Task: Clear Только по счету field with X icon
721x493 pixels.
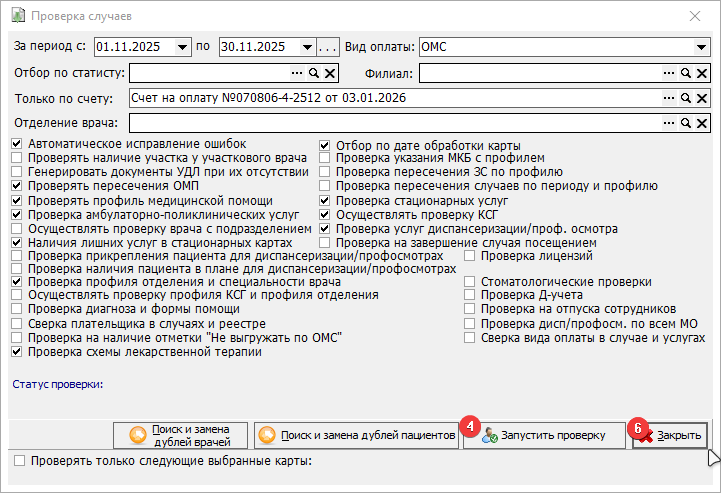Action: [702, 98]
